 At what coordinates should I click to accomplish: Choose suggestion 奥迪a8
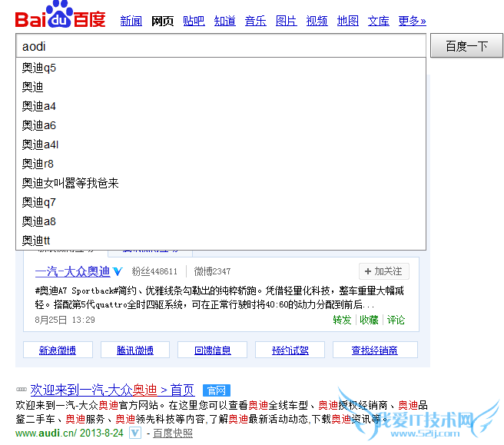(x=220, y=221)
